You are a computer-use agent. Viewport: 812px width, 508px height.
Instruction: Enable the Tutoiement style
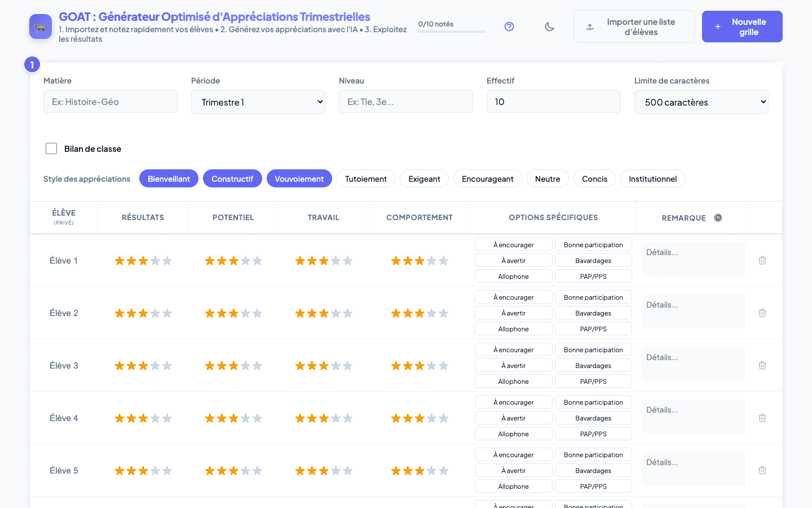pyautogui.click(x=366, y=178)
